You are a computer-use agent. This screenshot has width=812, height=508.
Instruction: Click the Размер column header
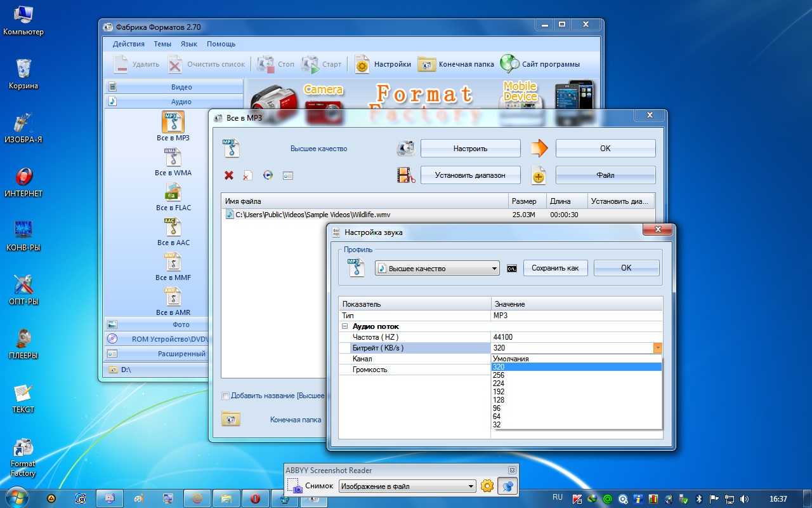(x=528, y=201)
